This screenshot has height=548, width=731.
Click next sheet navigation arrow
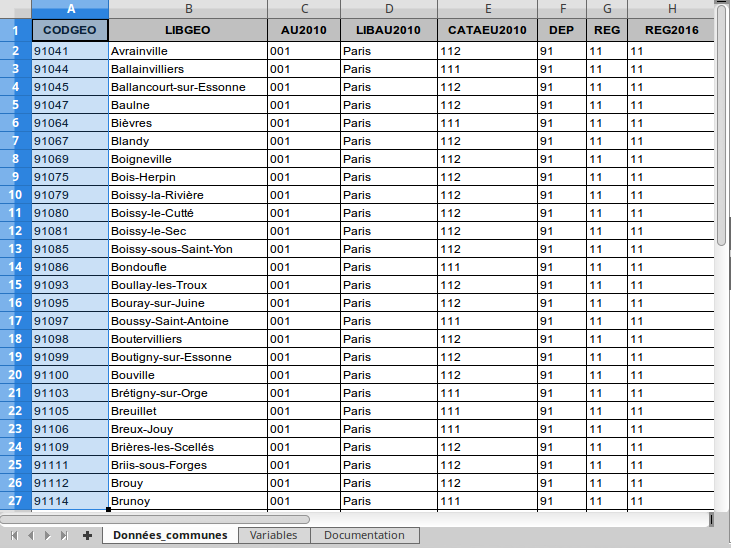pyautogui.click(x=47, y=536)
